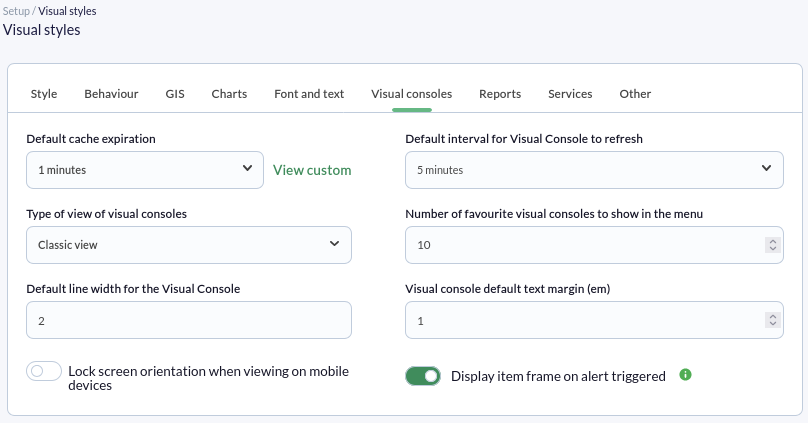
Task: Switch to the Style tab
Action: coord(44,94)
